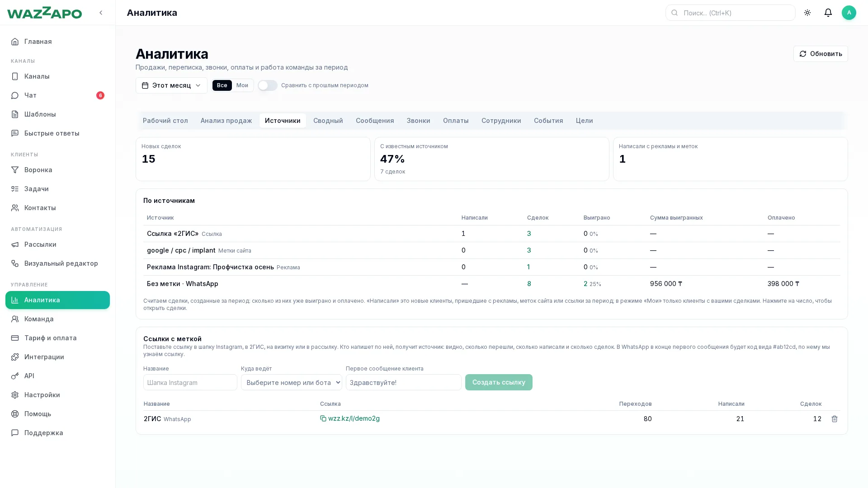The width and height of the screenshot is (868, 488).
Task: Enable Сравнить с прошлым периодом switch
Action: coord(268,85)
